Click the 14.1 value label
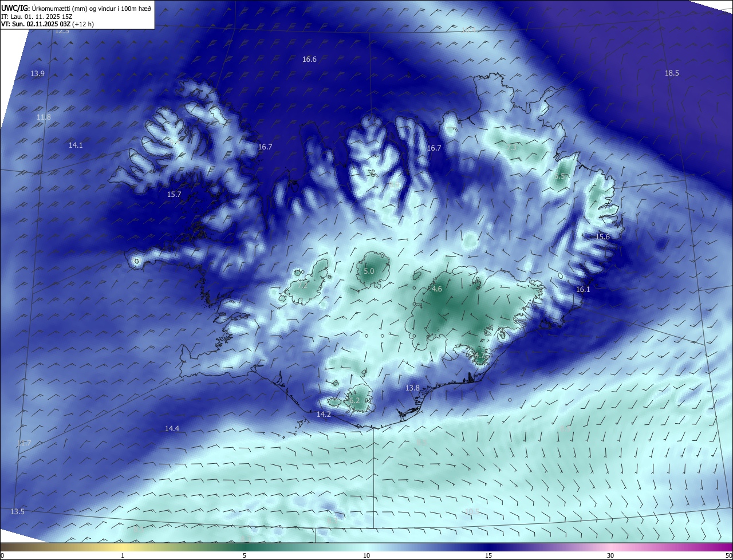 pos(76,145)
